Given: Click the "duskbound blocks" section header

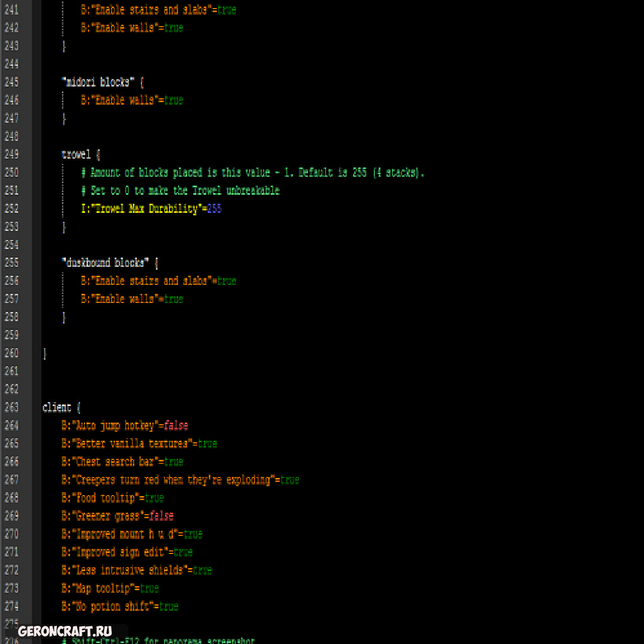Looking at the screenshot, I should [105, 263].
